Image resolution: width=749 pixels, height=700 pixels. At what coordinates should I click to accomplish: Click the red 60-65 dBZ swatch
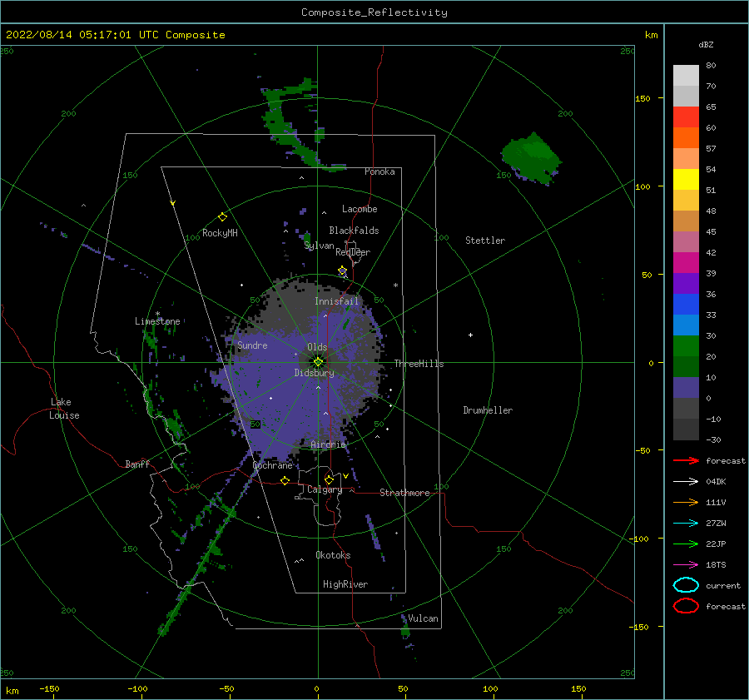coord(686,117)
